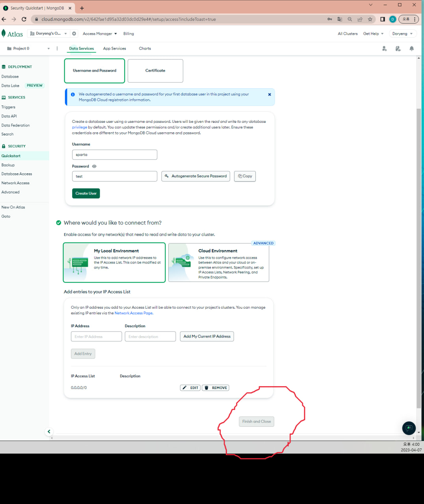This screenshot has height=504, width=424.
Task: Switch to Charts tab
Action: click(x=145, y=48)
